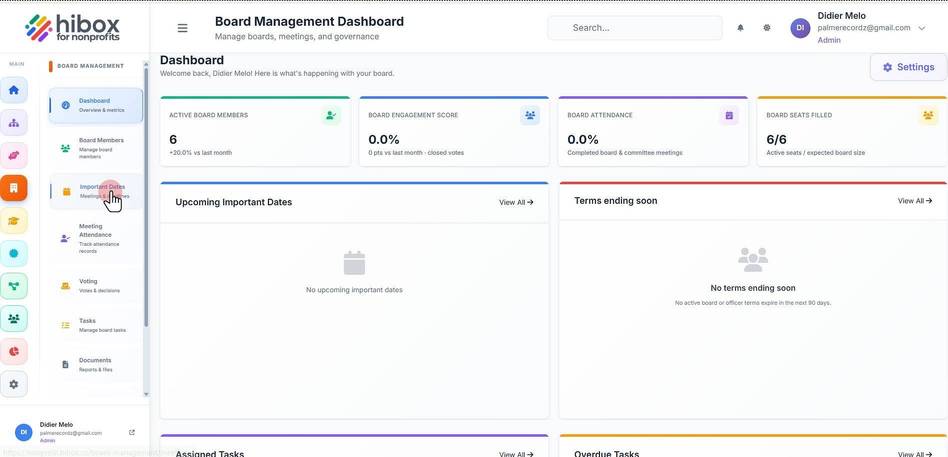Image resolution: width=948 pixels, height=457 pixels.
Task: Click the Active Board Members value 6
Action: click(x=173, y=140)
